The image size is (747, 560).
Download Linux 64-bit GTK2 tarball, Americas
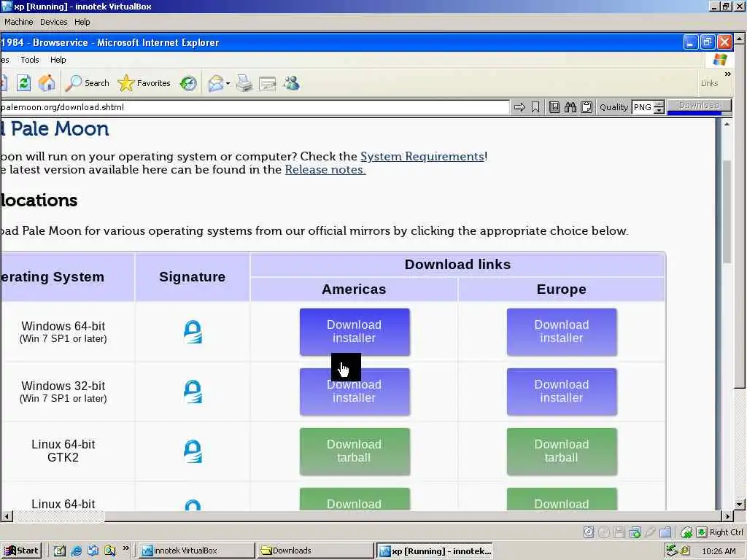coord(355,451)
